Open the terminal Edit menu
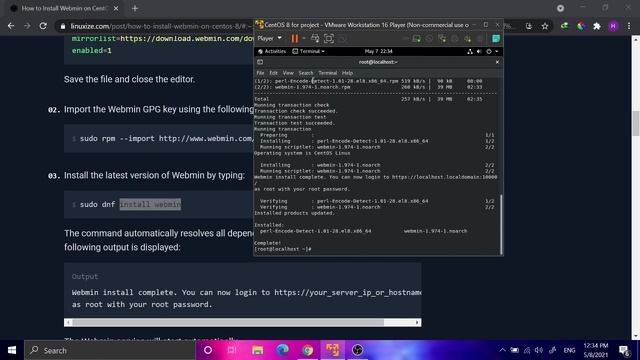This screenshot has height=360, width=640. click(273, 73)
